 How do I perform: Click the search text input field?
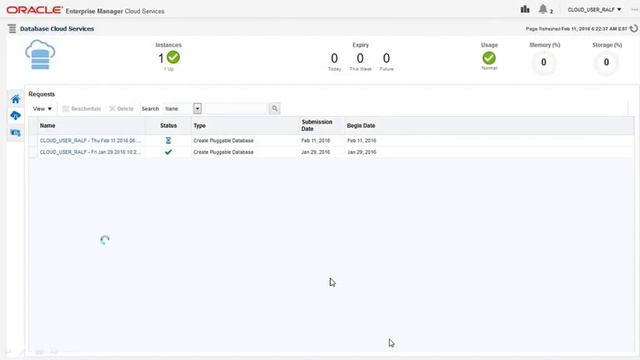coord(237,109)
